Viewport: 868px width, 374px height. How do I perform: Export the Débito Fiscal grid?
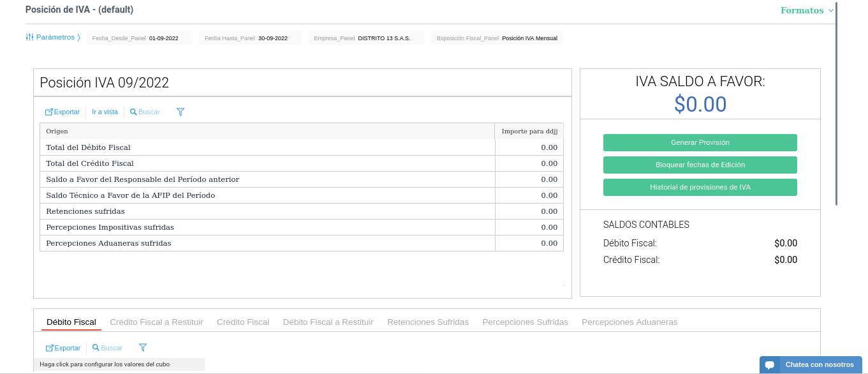(x=63, y=348)
